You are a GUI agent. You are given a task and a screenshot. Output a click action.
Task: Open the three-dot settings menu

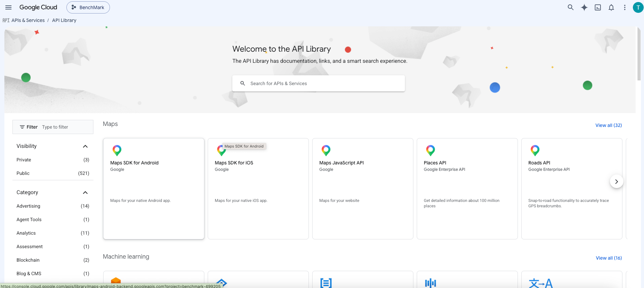click(625, 7)
